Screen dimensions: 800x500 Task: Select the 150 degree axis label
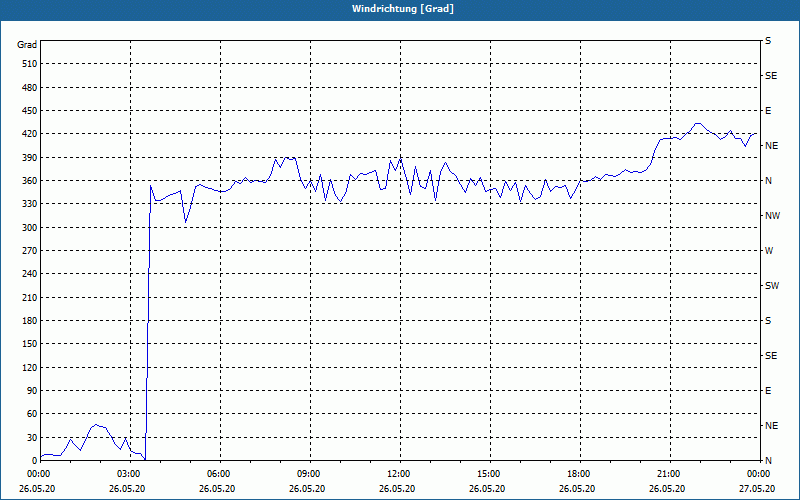pyautogui.click(x=30, y=344)
